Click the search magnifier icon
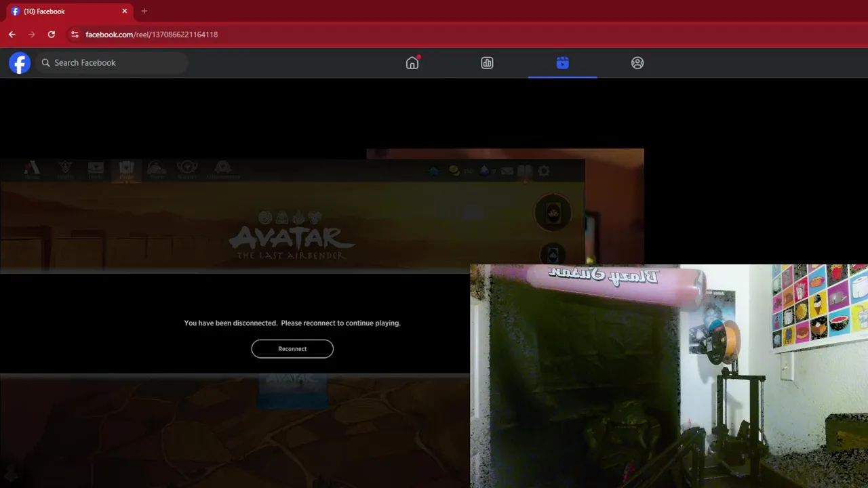 click(46, 63)
